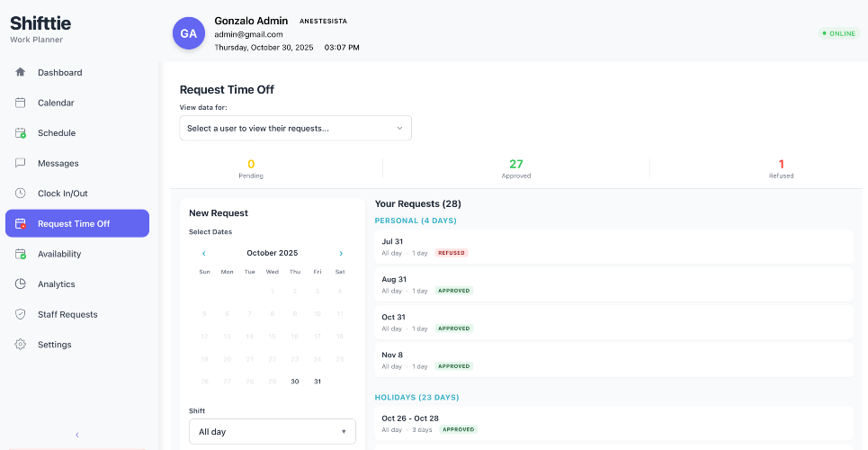Screen dimensions: 868x450
Task: Go to next month in date picker
Action: pos(341,253)
